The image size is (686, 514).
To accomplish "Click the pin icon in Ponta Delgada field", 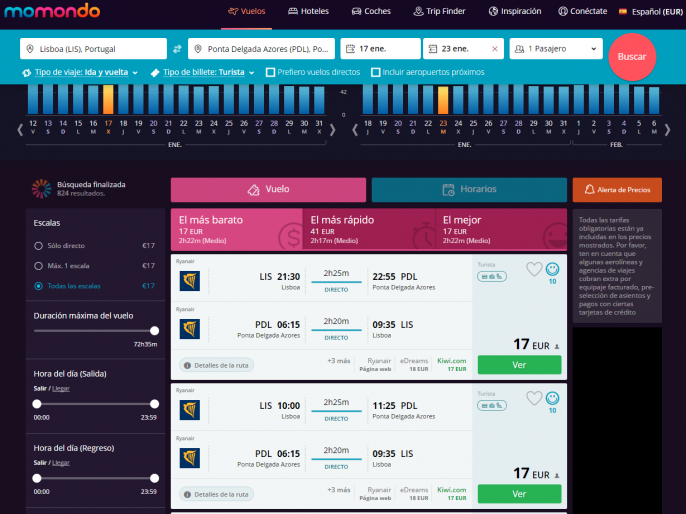I will [x=198, y=49].
